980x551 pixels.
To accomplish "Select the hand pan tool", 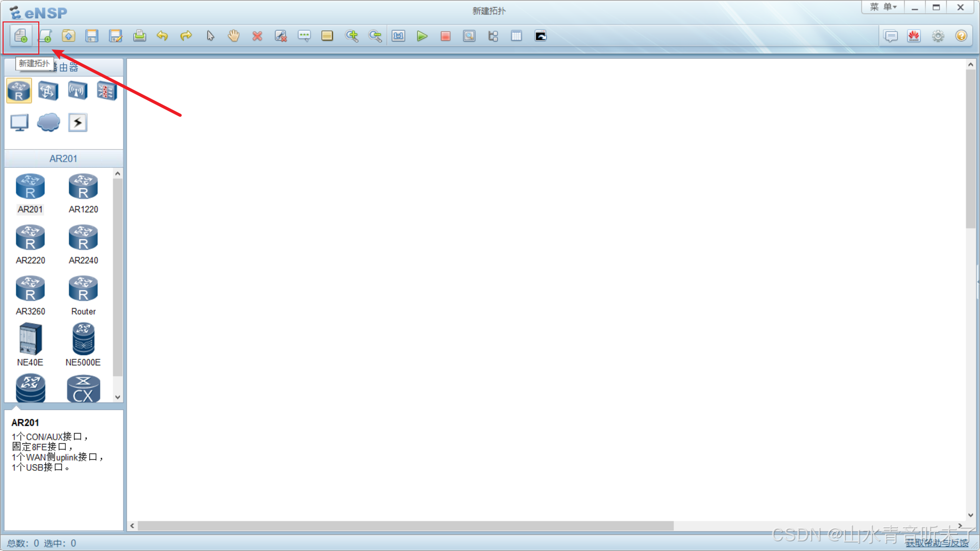I will click(x=233, y=36).
